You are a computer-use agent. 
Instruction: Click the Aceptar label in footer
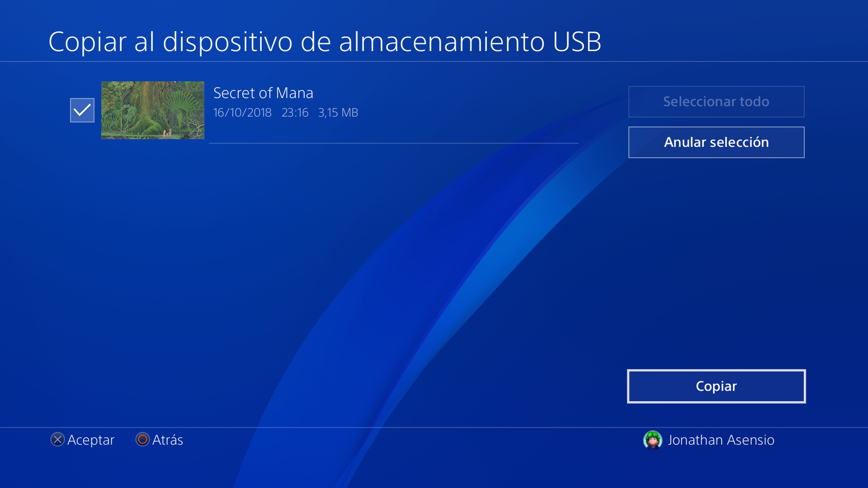[91, 440]
